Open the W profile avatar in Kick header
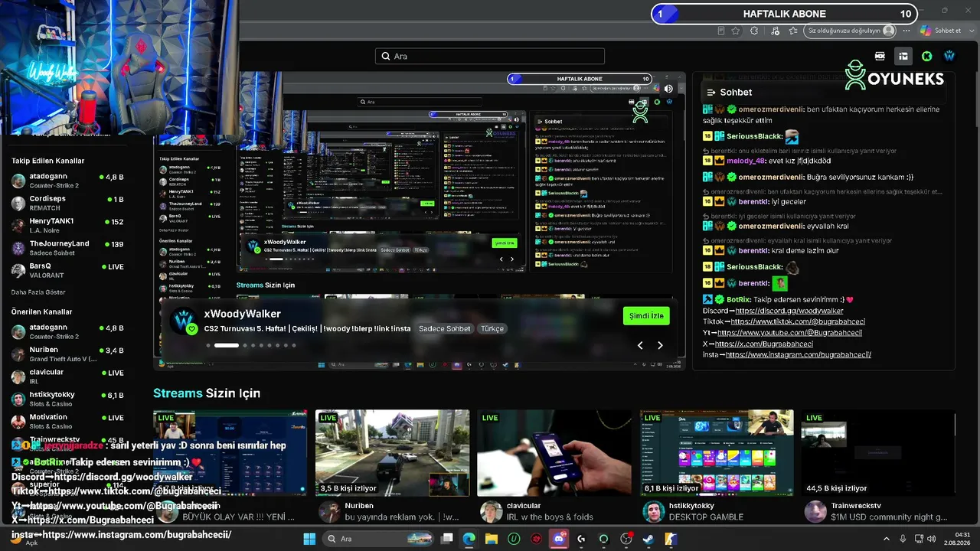 click(x=949, y=56)
